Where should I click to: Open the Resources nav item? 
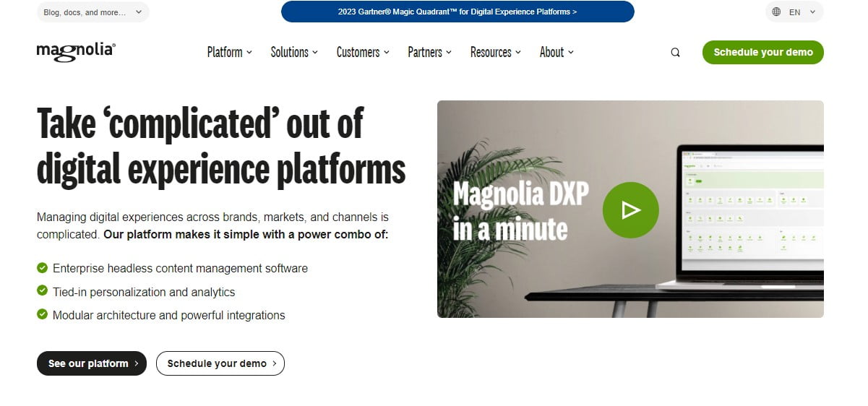(496, 52)
